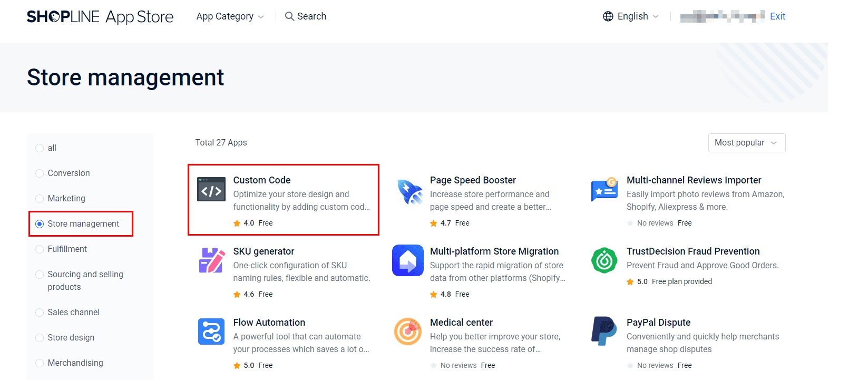This screenshot has height=380, width=868.
Task: Click the Page Speed Booster rocket icon
Action: pyautogui.click(x=409, y=191)
